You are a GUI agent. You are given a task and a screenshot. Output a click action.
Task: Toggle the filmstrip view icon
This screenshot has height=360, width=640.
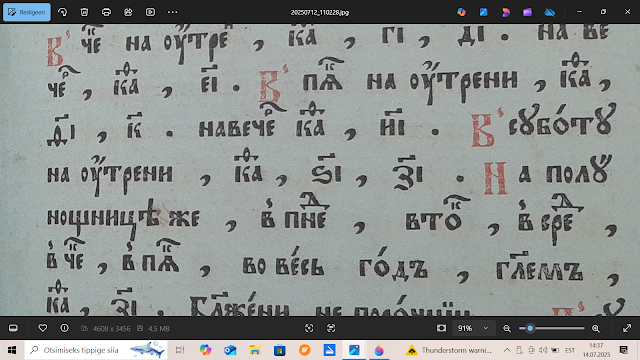[x=13, y=328]
